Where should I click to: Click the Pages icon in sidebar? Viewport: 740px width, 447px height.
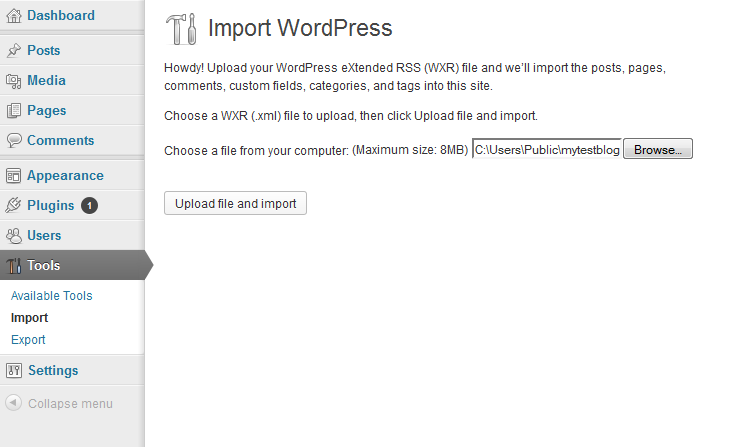click(14, 111)
